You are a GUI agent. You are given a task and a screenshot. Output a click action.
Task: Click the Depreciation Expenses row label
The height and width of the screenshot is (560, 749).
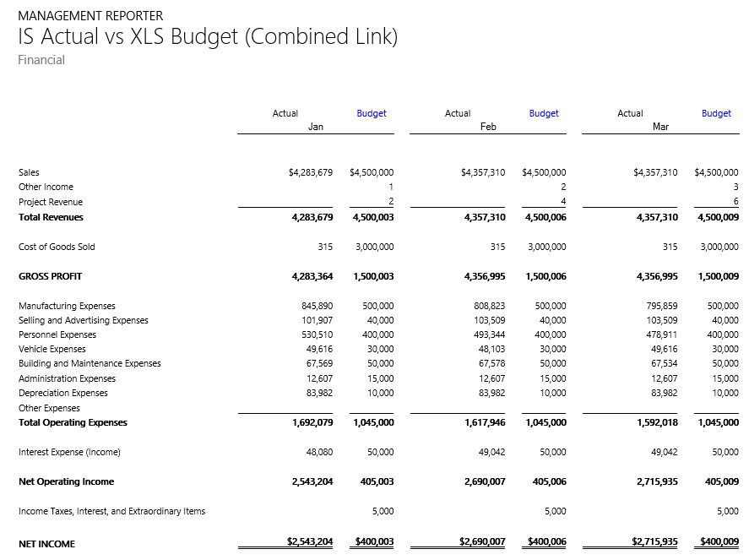(62, 393)
